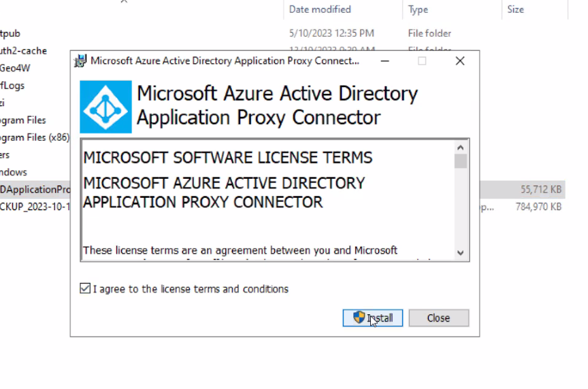This screenshot has width=588, height=389.
Task: Sort files by the Date modified column
Action: click(x=320, y=10)
